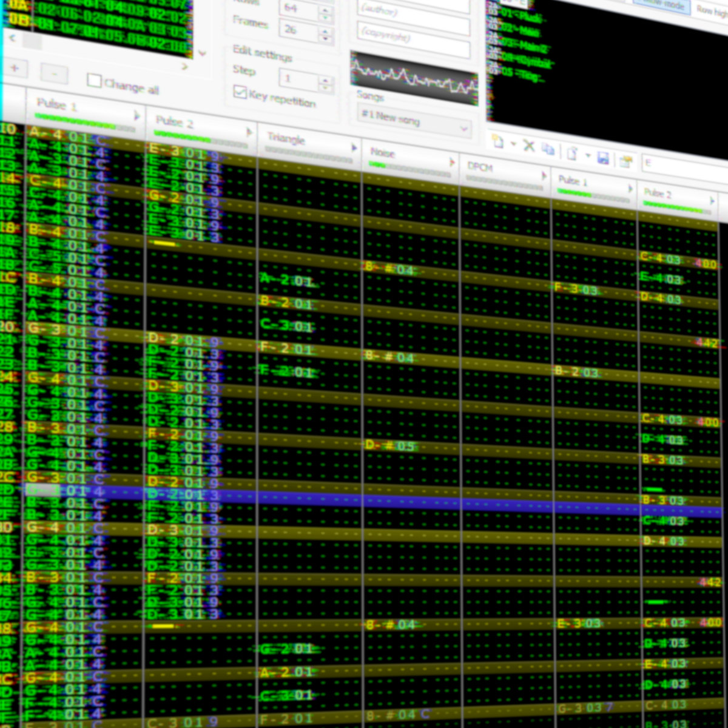The height and width of the screenshot is (728, 728).
Task: Expand effect columns on first Pulse 1 channel
Action: point(137,116)
